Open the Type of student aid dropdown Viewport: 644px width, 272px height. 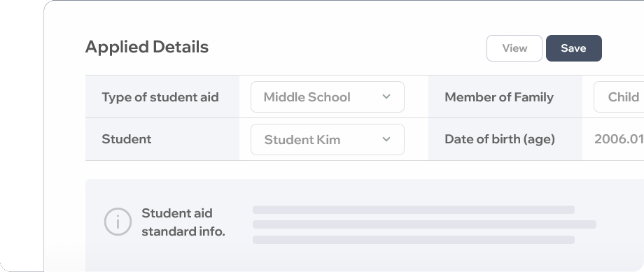[328, 96]
